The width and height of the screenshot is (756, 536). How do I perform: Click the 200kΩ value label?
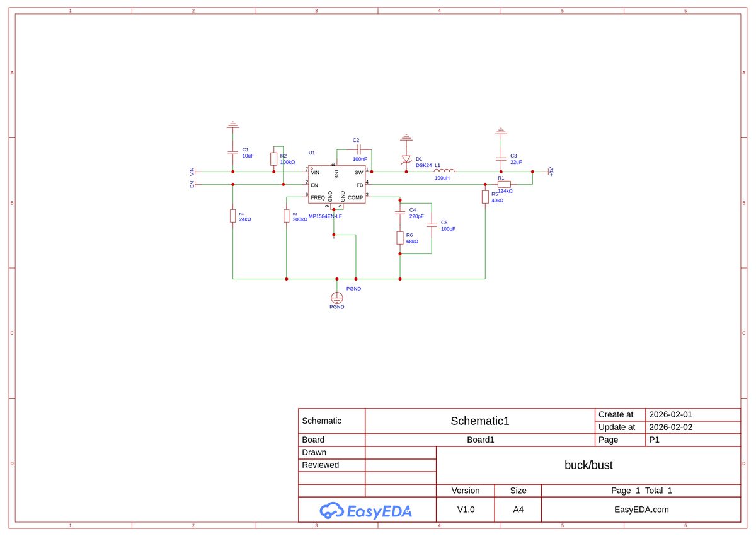[301, 219]
